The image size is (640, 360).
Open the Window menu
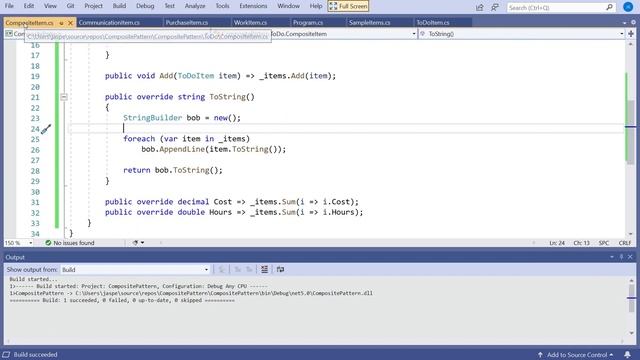click(288, 6)
